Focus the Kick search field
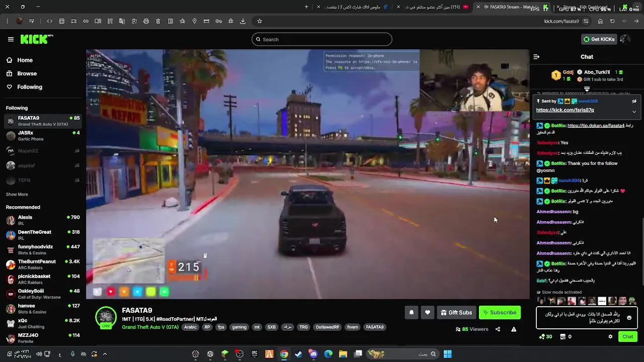The height and width of the screenshot is (362, 644). [322, 39]
